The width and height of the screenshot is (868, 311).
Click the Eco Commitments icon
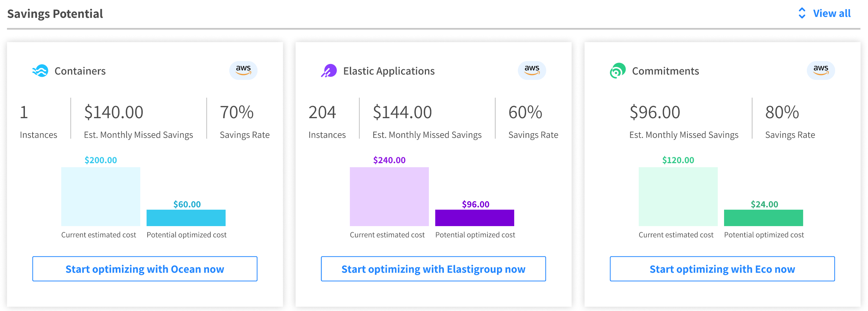tap(617, 71)
